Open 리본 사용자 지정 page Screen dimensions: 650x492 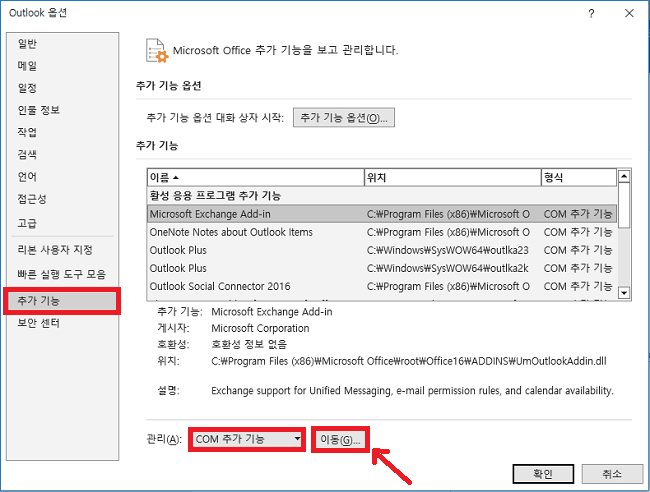pos(55,250)
